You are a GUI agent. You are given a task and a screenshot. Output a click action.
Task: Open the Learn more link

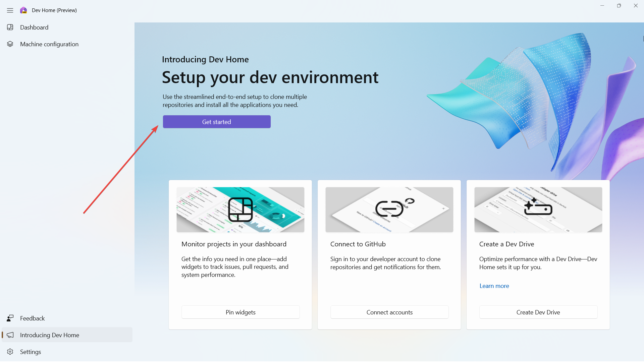click(x=494, y=286)
